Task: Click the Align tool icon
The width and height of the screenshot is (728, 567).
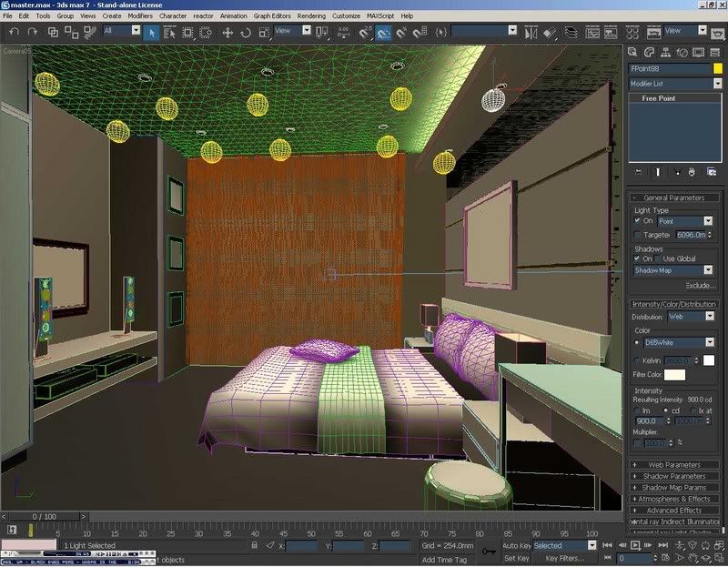Action: (x=550, y=33)
